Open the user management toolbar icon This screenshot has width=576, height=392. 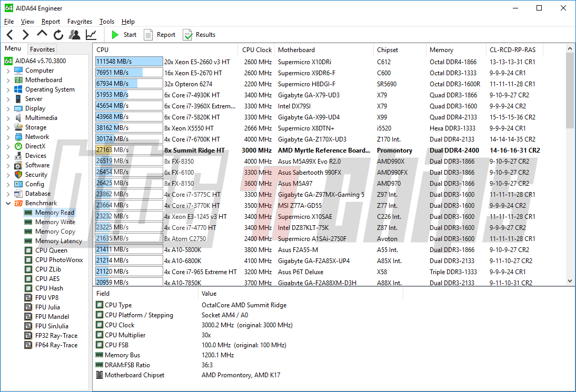(x=75, y=35)
